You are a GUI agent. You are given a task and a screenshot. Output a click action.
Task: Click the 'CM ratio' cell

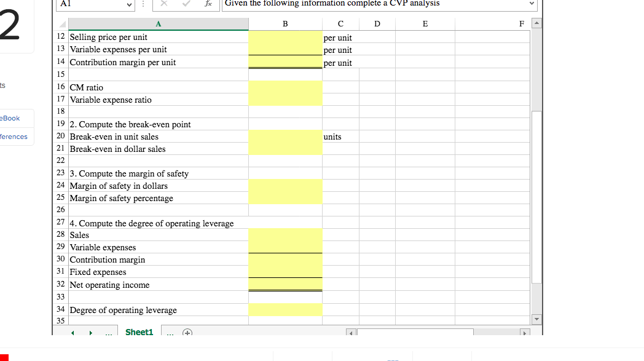(x=158, y=87)
